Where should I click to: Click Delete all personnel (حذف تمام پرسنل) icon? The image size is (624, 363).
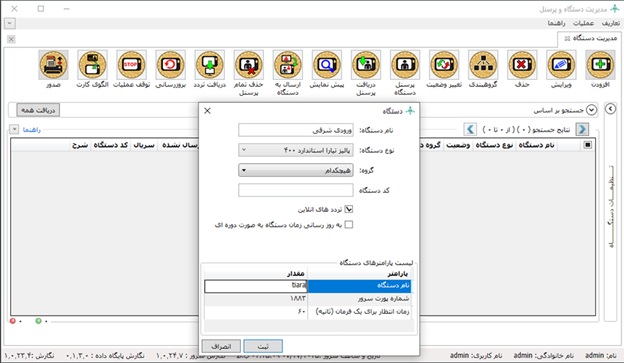248,65
